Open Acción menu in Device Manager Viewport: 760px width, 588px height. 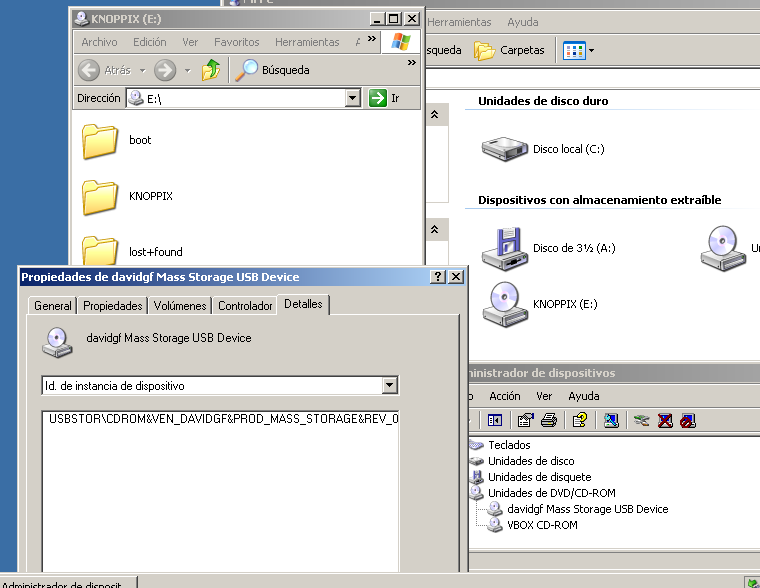pyautogui.click(x=505, y=396)
